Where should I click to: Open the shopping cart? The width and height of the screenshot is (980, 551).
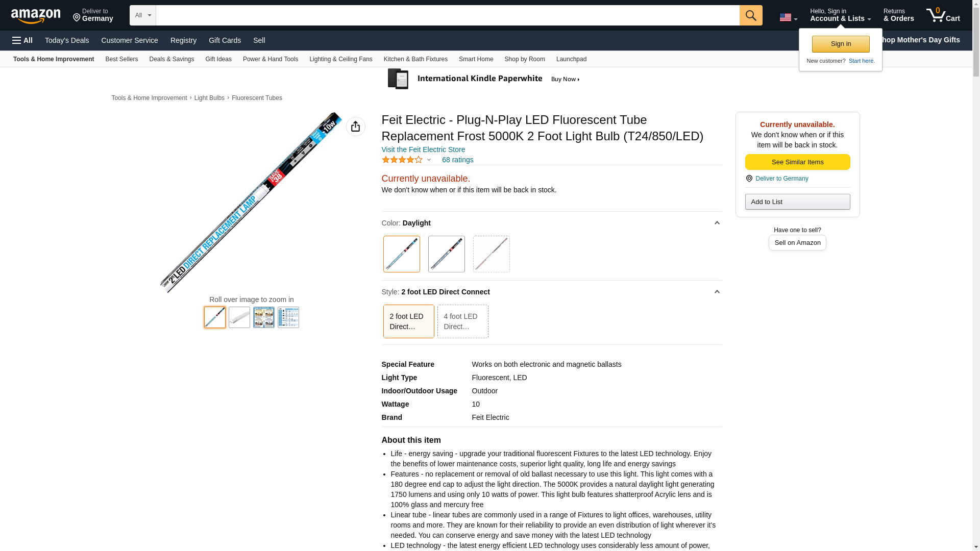pos(943,15)
